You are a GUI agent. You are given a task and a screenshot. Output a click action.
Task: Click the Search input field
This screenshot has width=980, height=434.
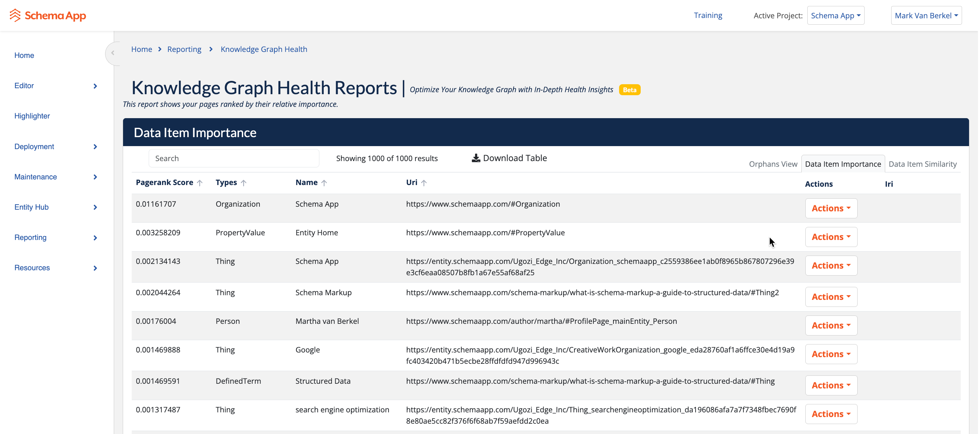pyautogui.click(x=234, y=158)
